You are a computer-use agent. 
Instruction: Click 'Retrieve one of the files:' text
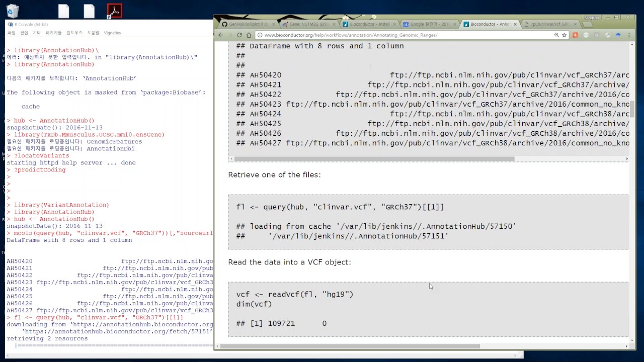[274, 175]
